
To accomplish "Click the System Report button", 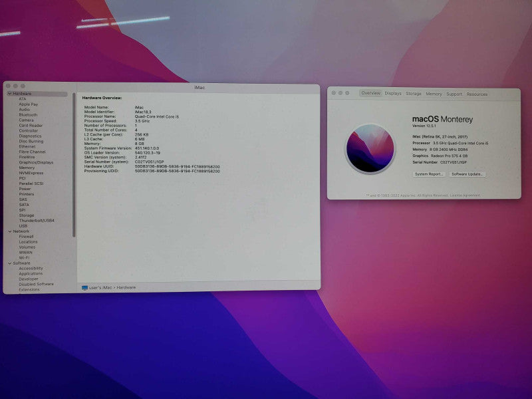I will coord(429,174).
